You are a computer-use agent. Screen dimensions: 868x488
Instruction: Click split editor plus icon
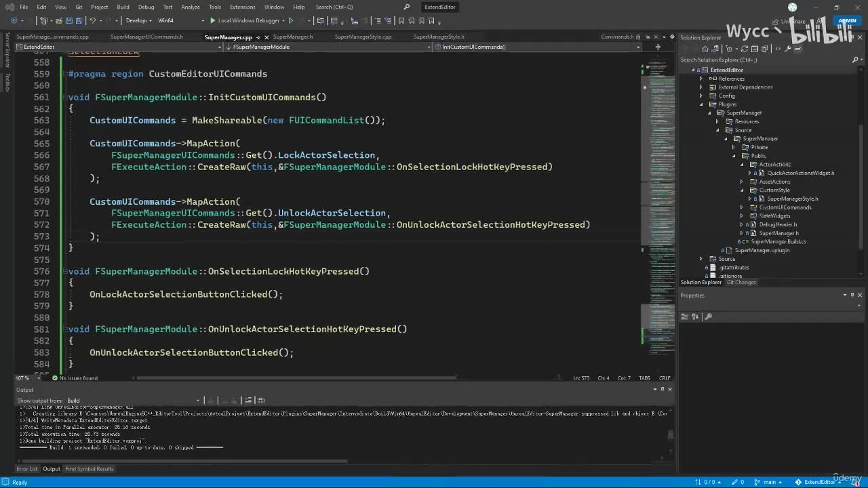(x=657, y=47)
